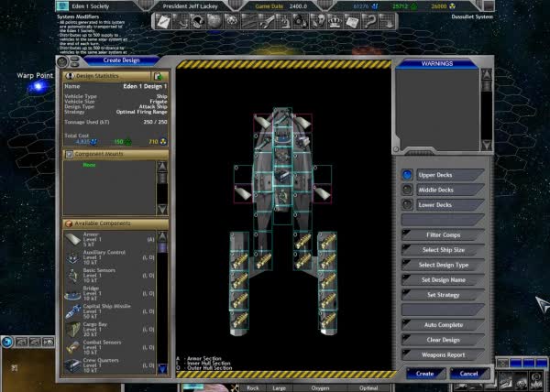Click the down arrow end-turn icon in toolbar
Image resolution: width=550 pixels, height=392 pixels.
386,21
